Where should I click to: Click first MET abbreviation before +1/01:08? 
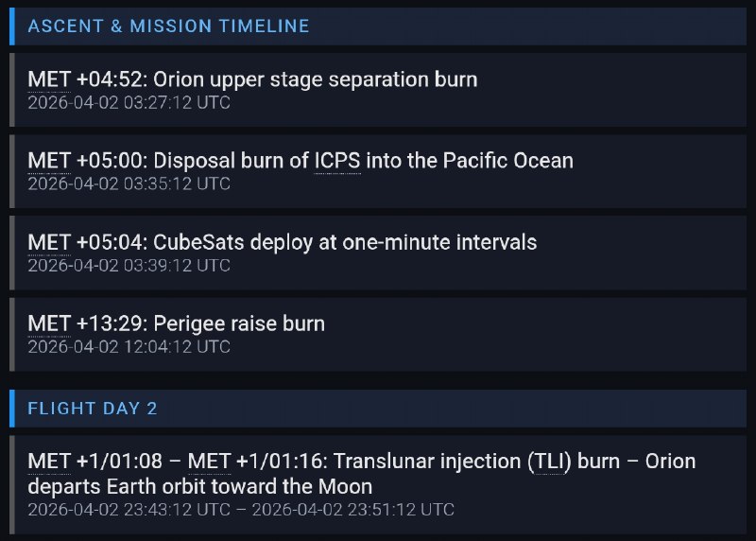coord(49,462)
